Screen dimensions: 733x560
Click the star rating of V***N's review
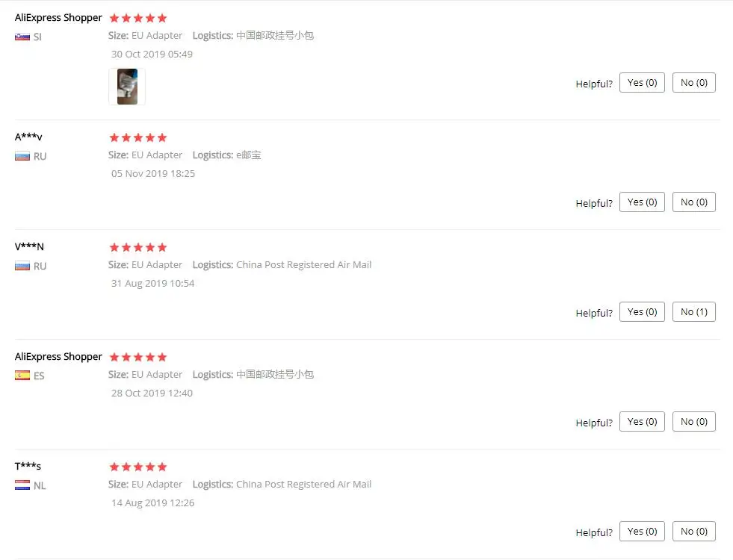tap(138, 248)
